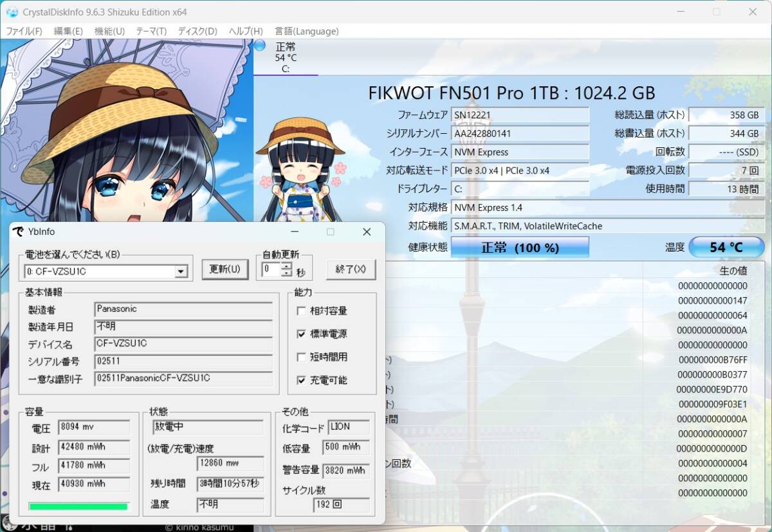
Task: Click disk title FIKWOT FN501 Pro 1TB
Action: click(511, 93)
